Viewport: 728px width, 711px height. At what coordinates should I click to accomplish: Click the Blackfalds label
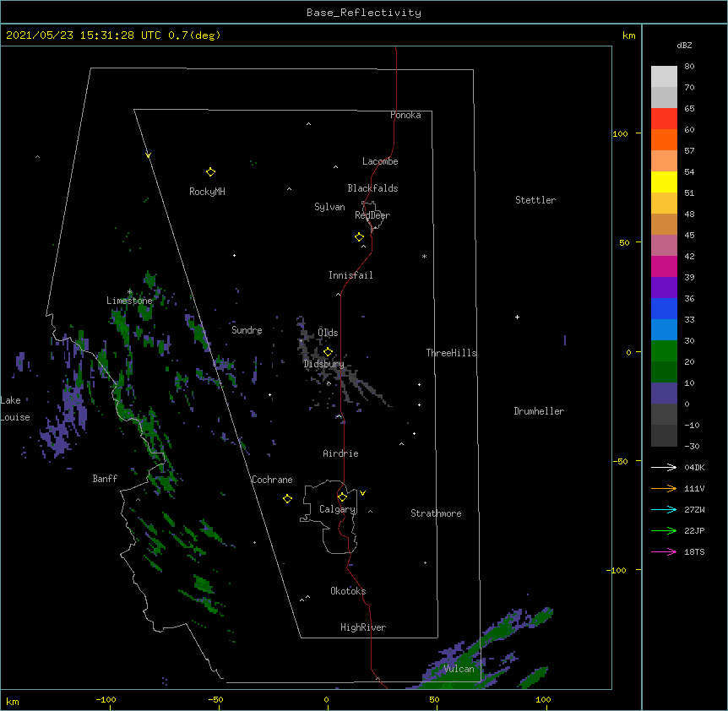(x=372, y=188)
